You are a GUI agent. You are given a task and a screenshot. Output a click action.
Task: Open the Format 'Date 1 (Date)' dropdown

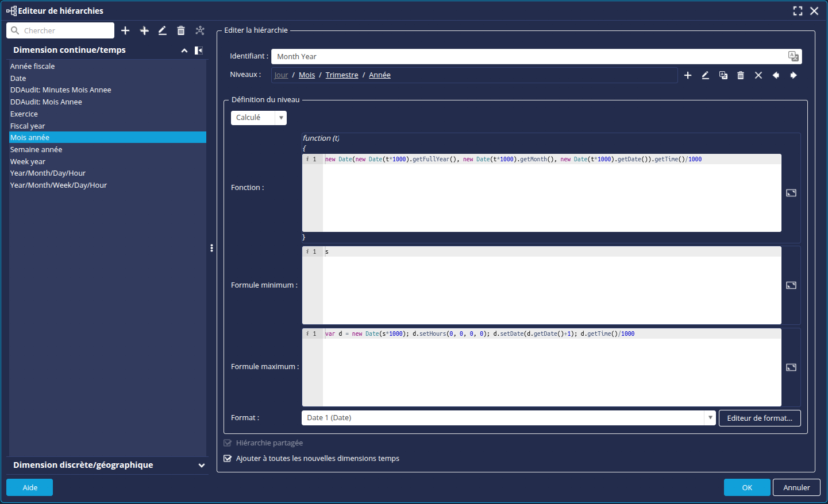pos(710,418)
